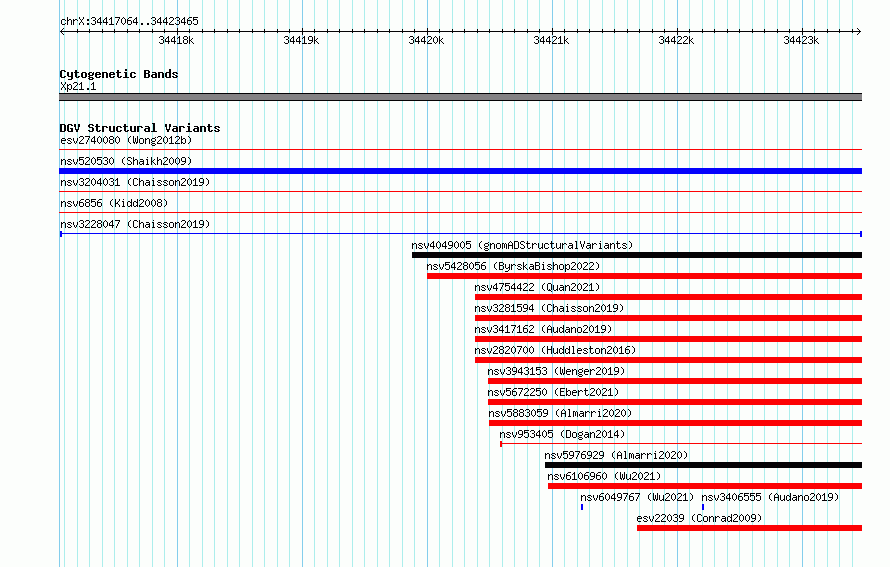Click the right arrow of the ruler
Screen dimensions: 890x567
tap(859, 32)
